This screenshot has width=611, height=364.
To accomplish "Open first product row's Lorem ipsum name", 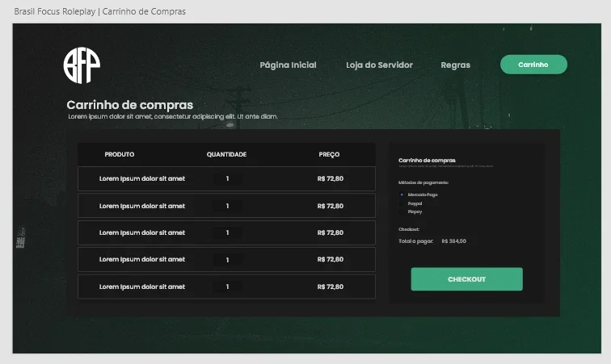I will (x=142, y=178).
